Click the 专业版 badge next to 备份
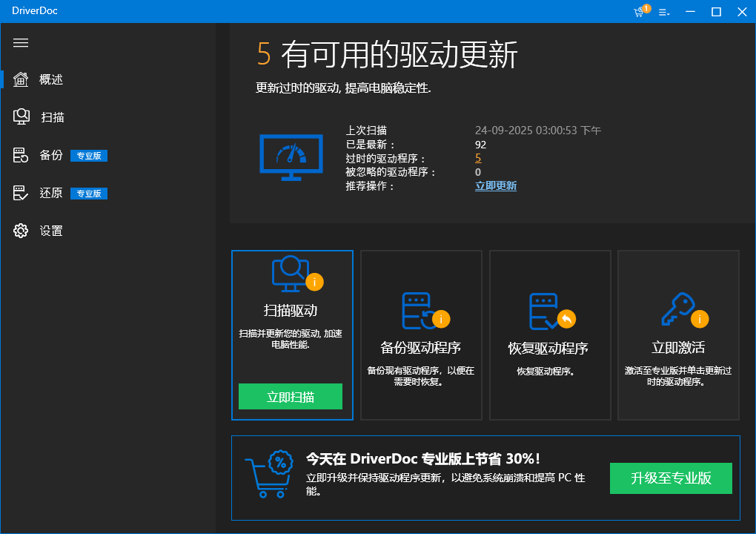756x534 pixels. tap(89, 156)
